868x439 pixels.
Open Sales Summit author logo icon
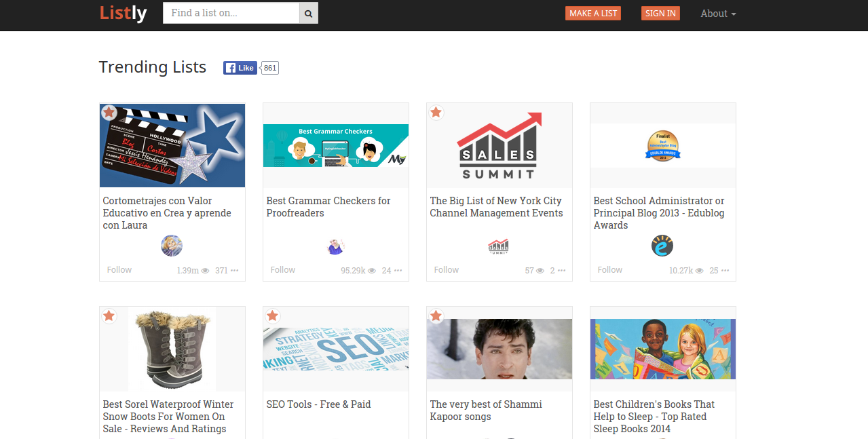tap(498, 246)
